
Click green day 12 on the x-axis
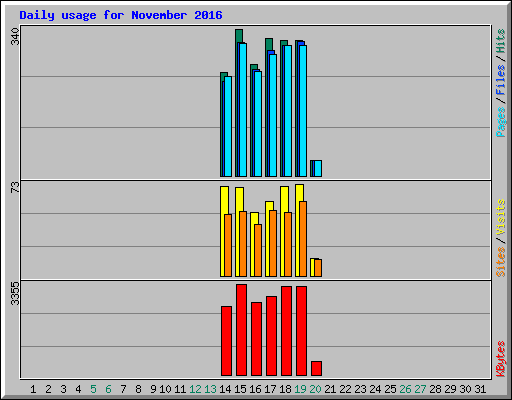click(x=195, y=389)
